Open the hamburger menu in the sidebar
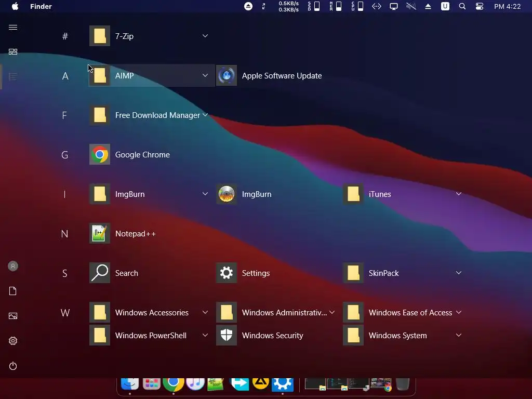 (x=13, y=27)
